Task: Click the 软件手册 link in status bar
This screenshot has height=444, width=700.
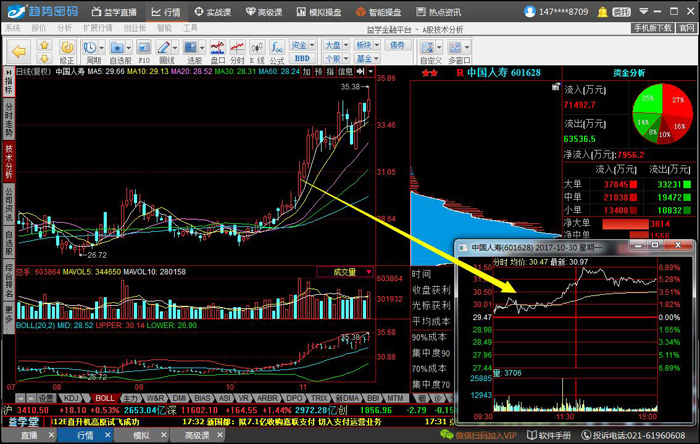Action: (553, 436)
